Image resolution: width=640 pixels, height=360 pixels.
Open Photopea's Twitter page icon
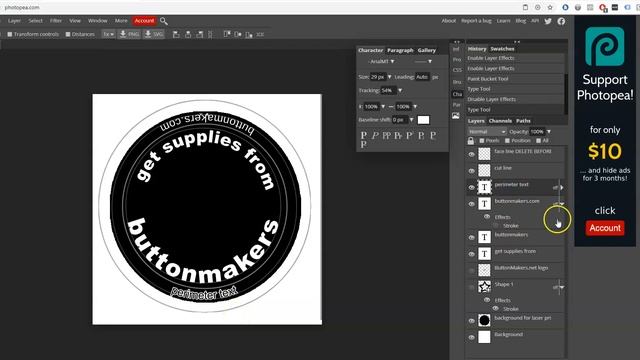548,21
